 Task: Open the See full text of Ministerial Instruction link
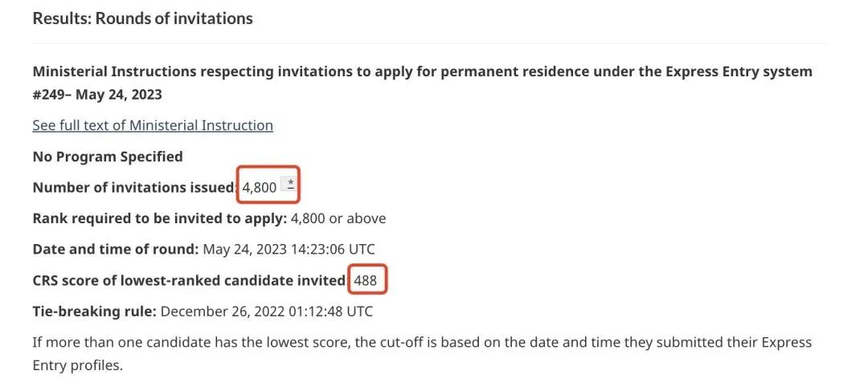pos(153,125)
